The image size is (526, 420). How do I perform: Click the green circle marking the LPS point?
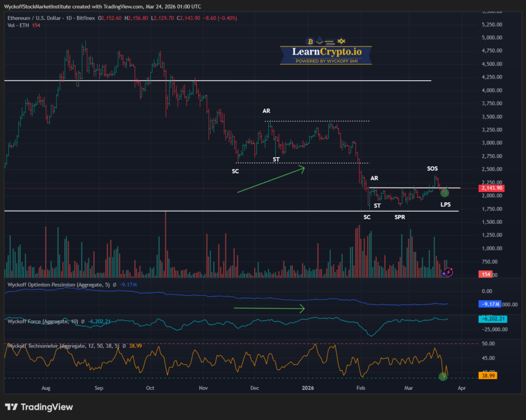(444, 193)
